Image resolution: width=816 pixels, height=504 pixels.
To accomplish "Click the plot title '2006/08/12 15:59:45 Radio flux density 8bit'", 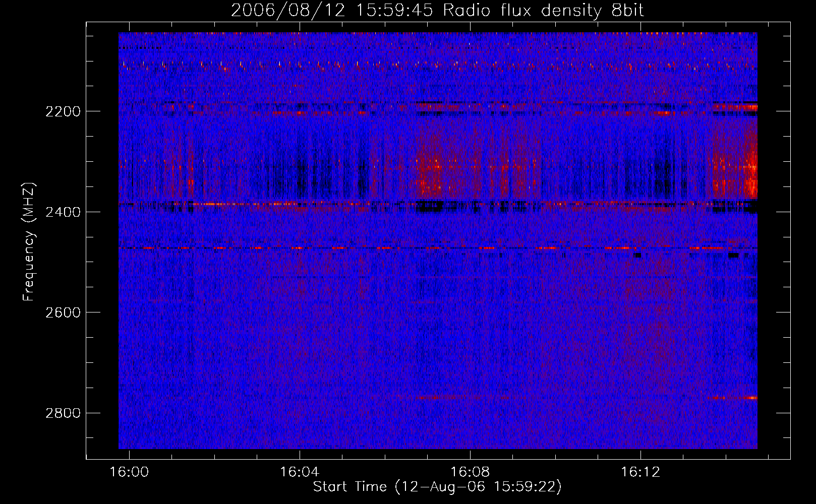I will pyautogui.click(x=437, y=11).
